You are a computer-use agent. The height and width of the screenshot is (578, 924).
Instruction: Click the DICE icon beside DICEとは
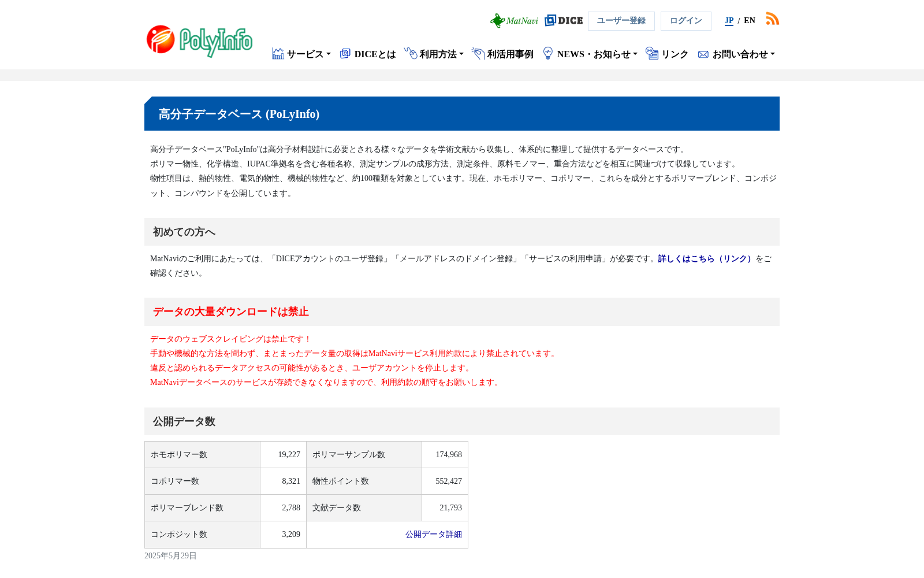pyautogui.click(x=345, y=54)
